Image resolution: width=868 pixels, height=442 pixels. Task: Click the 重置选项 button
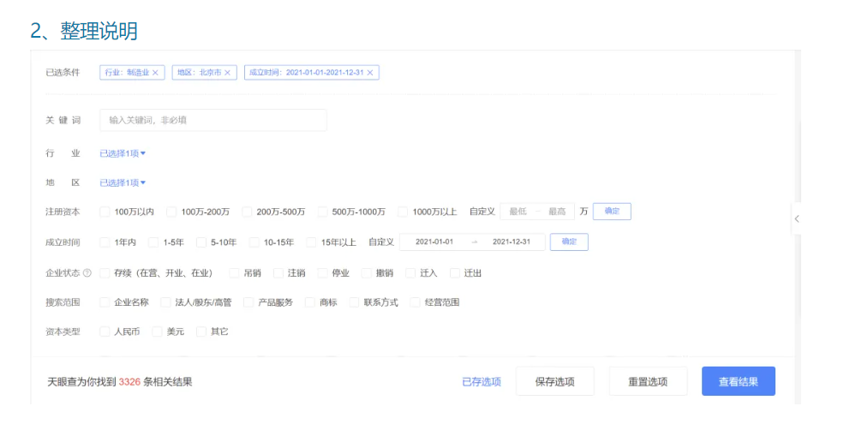point(649,381)
